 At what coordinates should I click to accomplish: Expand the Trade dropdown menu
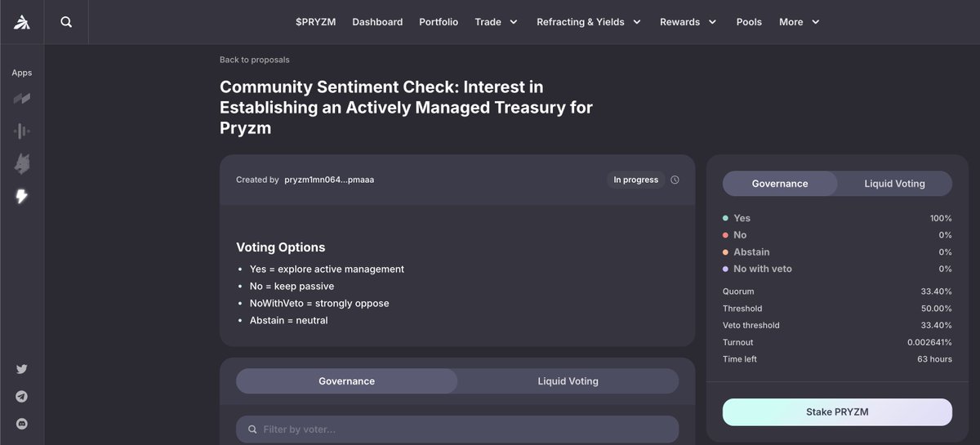497,22
